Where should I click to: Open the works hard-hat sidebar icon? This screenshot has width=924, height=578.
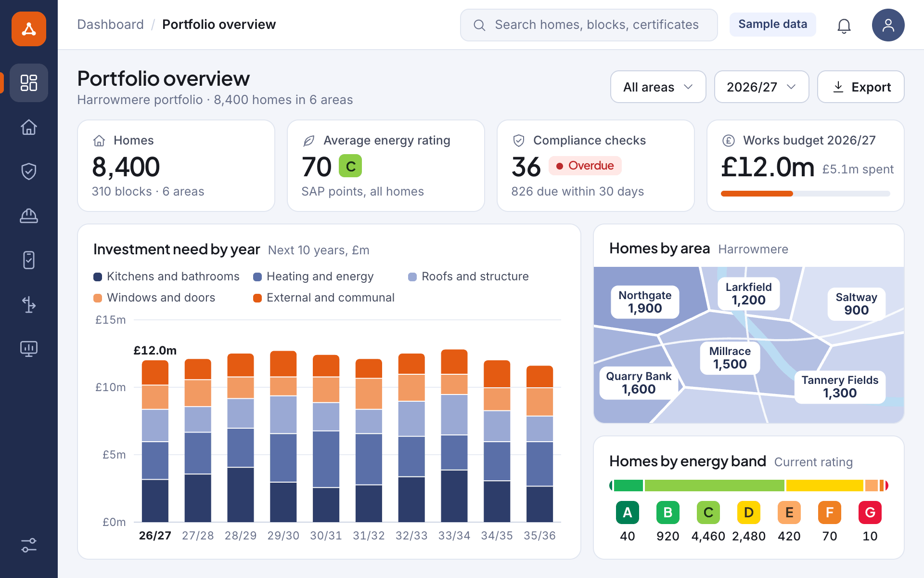coord(29,216)
